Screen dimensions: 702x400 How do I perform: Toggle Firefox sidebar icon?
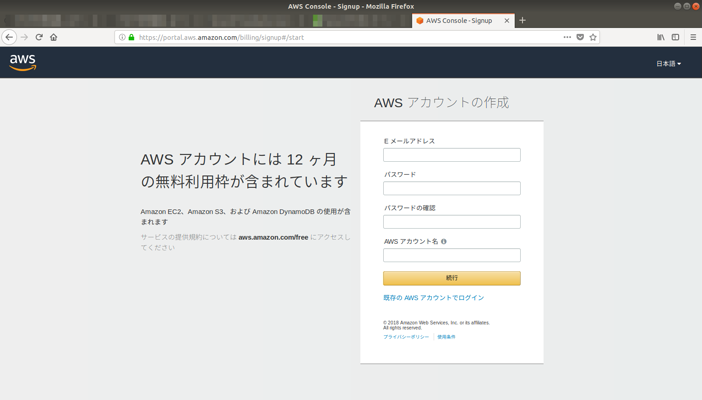coord(676,37)
